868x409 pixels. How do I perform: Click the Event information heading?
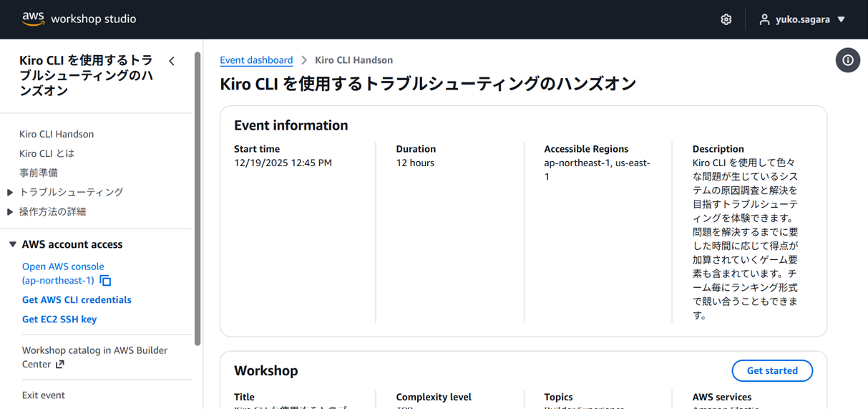click(x=291, y=125)
